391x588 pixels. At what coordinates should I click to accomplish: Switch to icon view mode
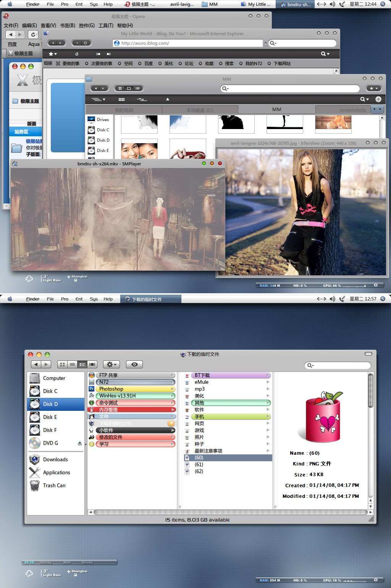(x=63, y=364)
